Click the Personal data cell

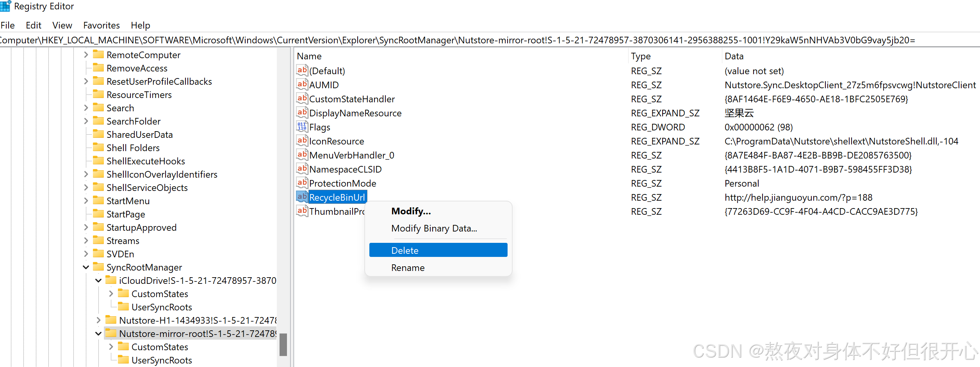pos(742,183)
